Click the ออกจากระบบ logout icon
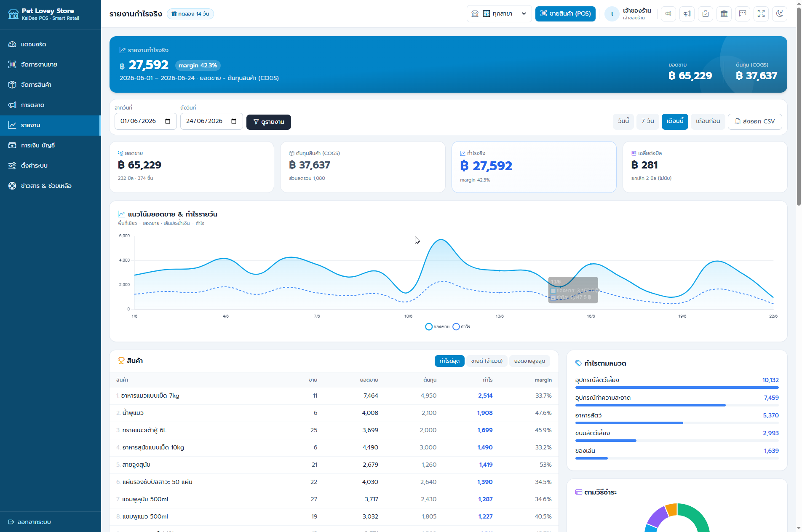 click(x=11, y=522)
